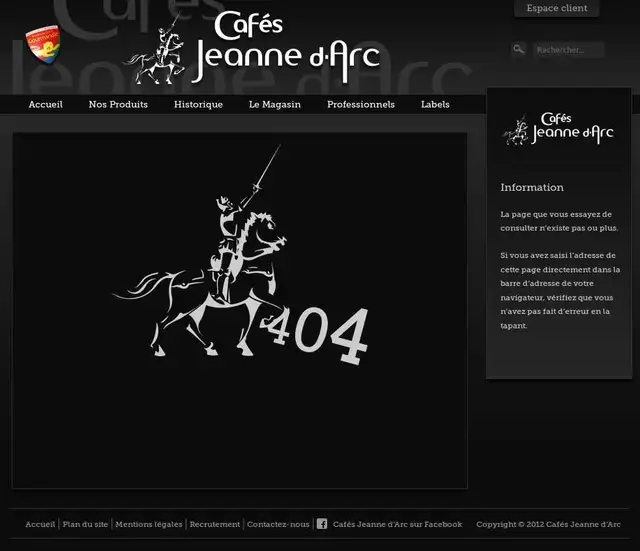Image resolution: width=640 pixels, height=551 pixels.
Task: Click the Recrutement footer link
Action: (x=215, y=524)
